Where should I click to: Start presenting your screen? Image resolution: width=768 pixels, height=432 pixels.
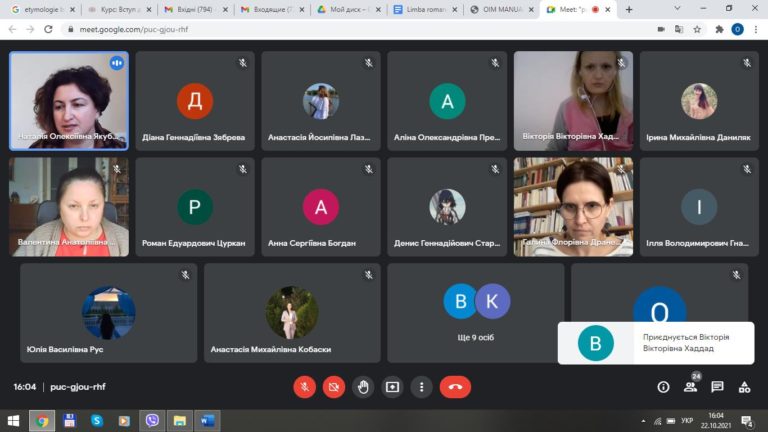392,387
